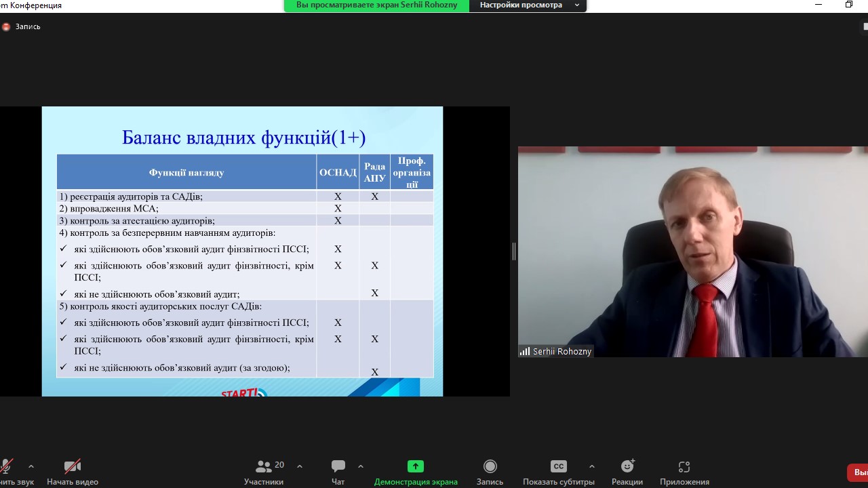Start Демонстрация экрана screen sharing

coord(416,472)
